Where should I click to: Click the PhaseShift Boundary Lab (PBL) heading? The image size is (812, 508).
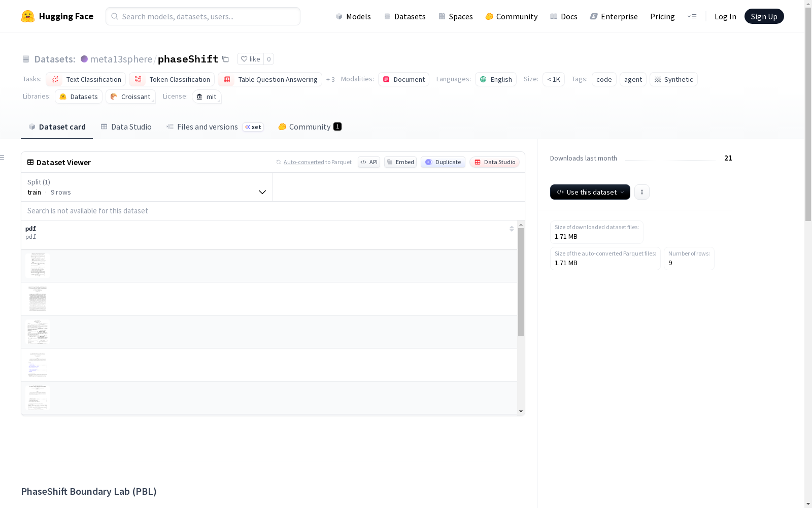coord(89,491)
